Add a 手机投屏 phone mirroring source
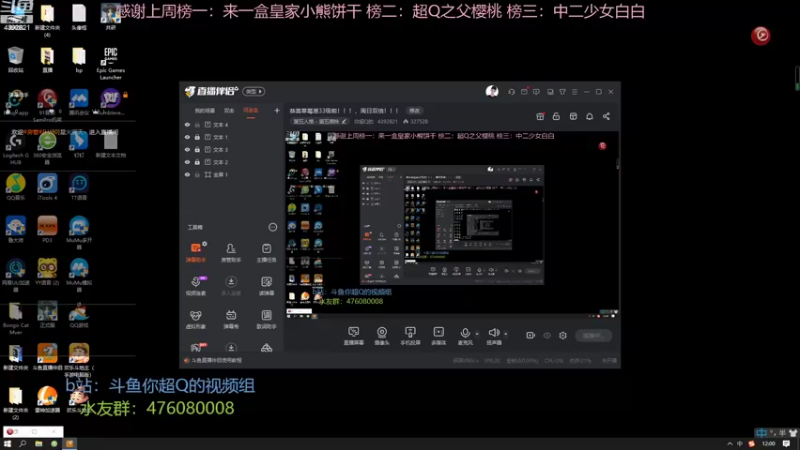Viewport: 800px width, 450px height. click(410, 336)
